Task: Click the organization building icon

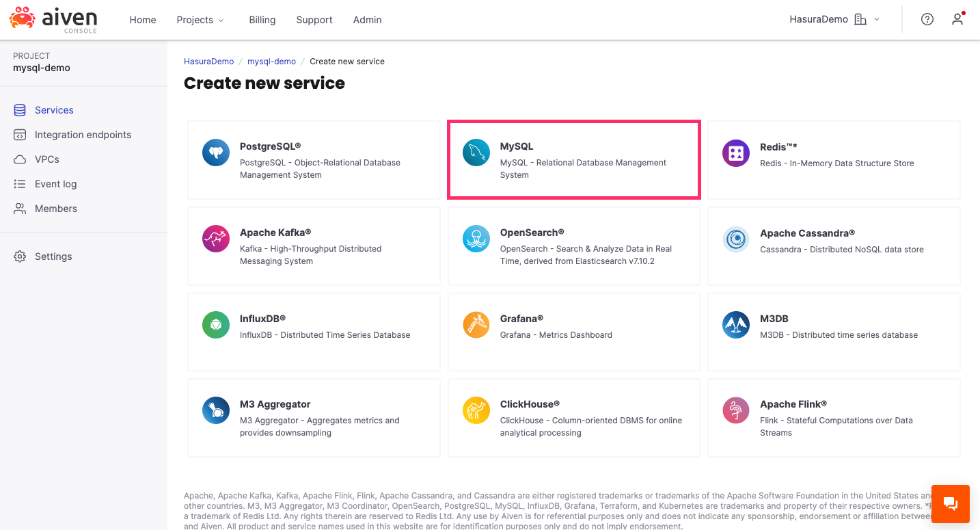Action: [x=860, y=19]
